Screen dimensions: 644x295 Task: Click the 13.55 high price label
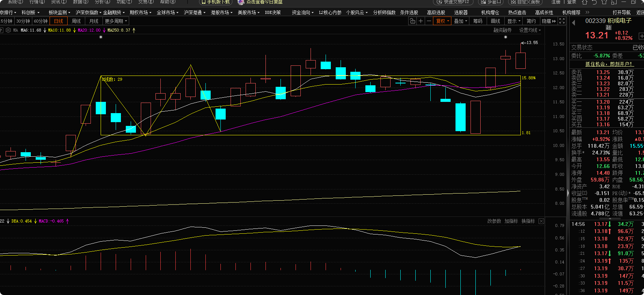point(532,42)
